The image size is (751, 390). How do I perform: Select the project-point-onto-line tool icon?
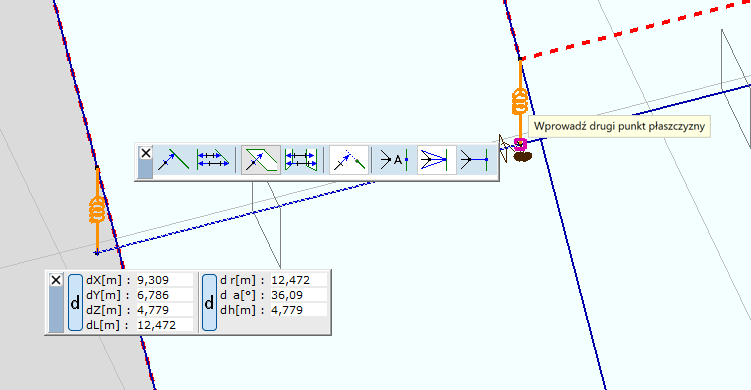pos(173,160)
